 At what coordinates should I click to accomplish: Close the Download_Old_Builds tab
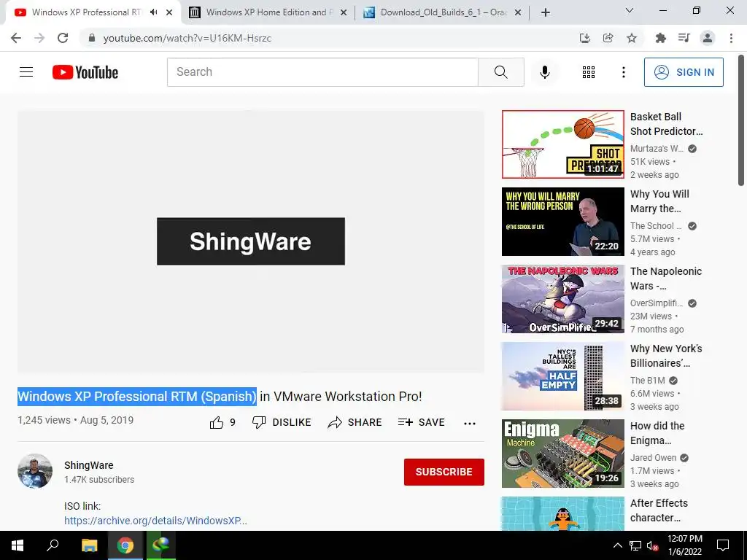[518, 13]
